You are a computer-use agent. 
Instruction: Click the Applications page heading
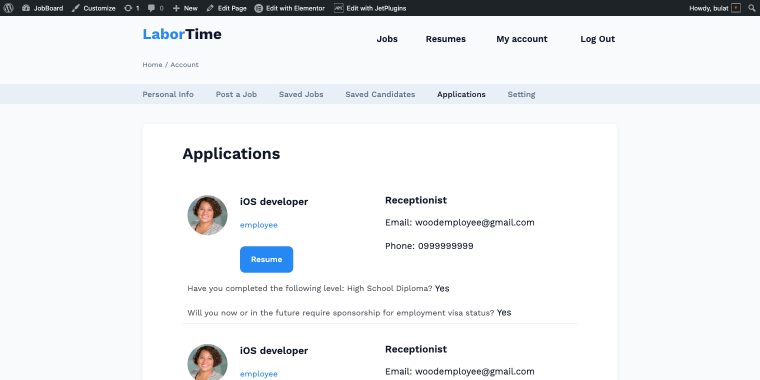point(231,154)
